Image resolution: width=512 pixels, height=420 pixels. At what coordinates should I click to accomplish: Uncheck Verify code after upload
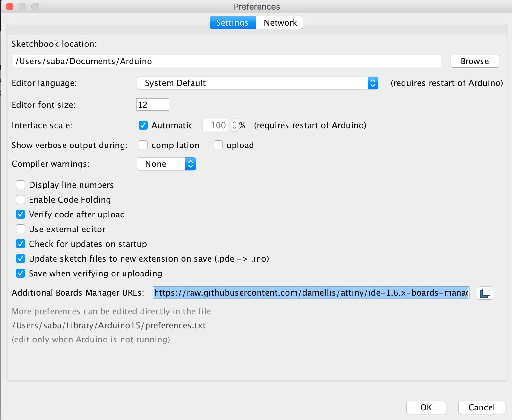click(x=21, y=214)
